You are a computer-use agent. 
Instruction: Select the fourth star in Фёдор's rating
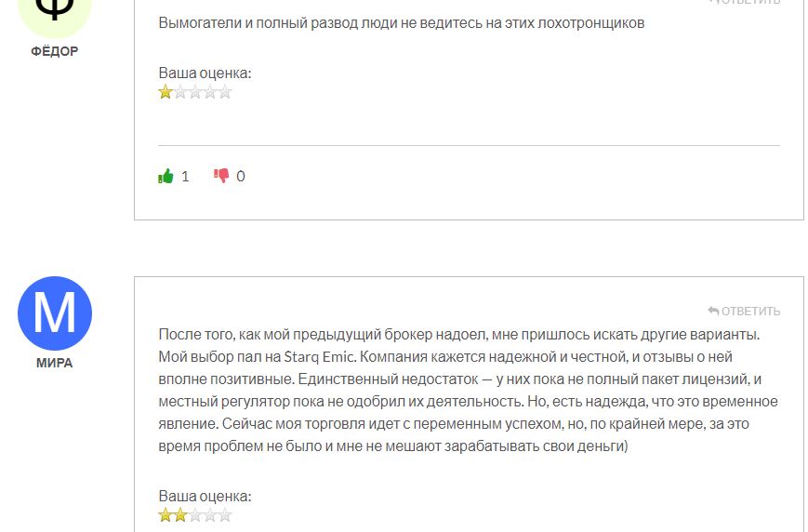(x=210, y=92)
